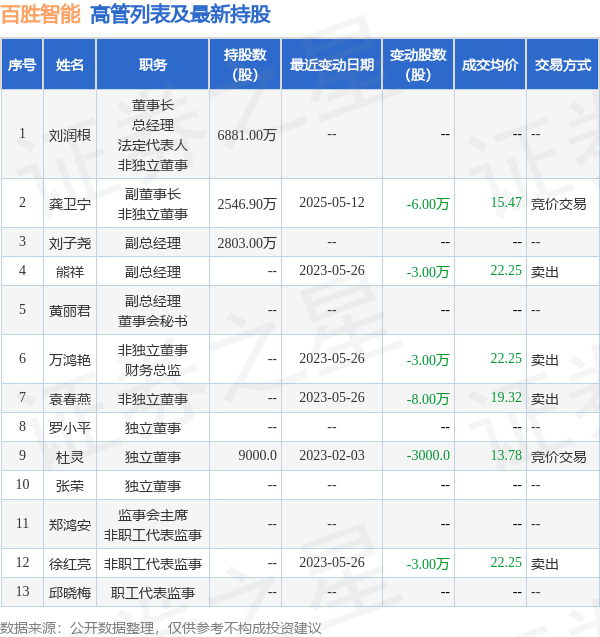The image size is (600, 637).
Task: Click holdings value 2546.90万
Action: [247, 204]
